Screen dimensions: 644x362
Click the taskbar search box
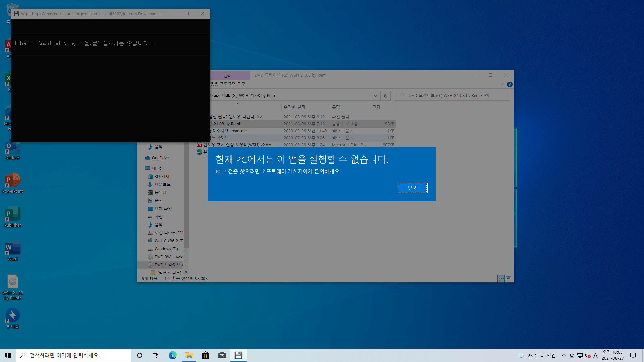[74, 355]
